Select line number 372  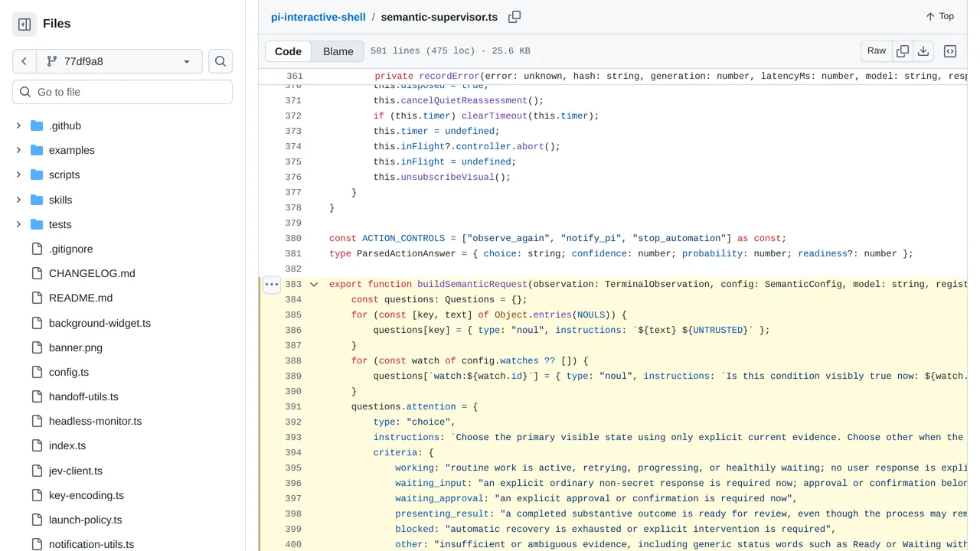(293, 116)
